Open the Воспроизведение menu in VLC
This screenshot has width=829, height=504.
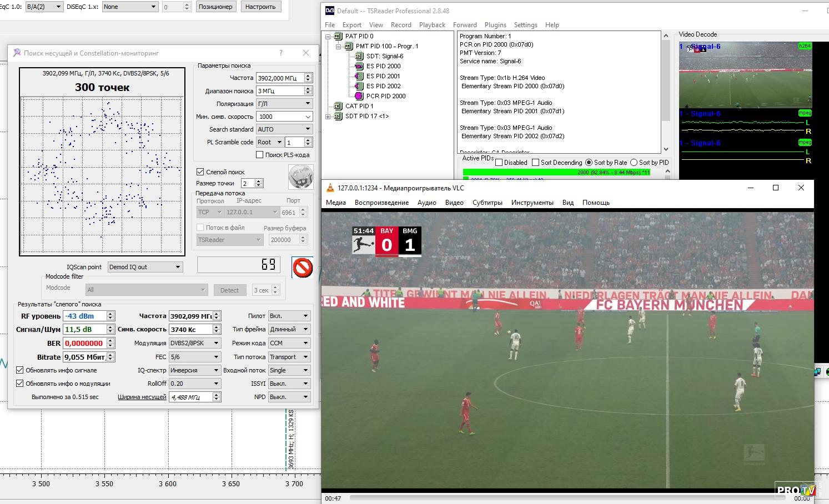point(381,203)
